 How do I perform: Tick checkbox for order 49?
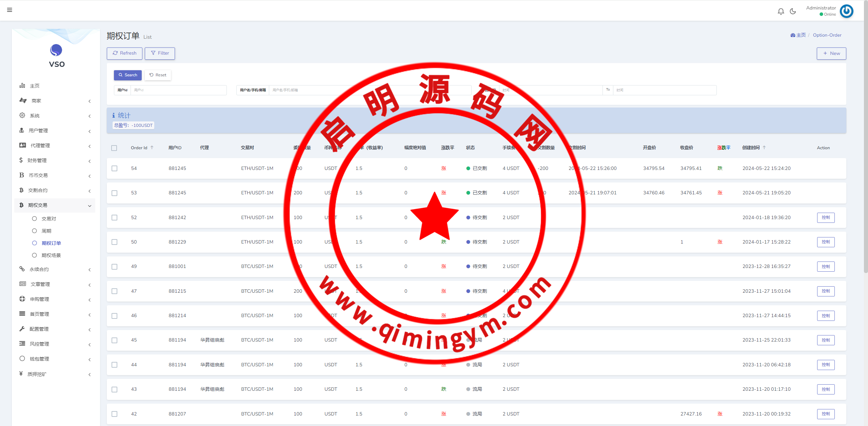tap(115, 267)
